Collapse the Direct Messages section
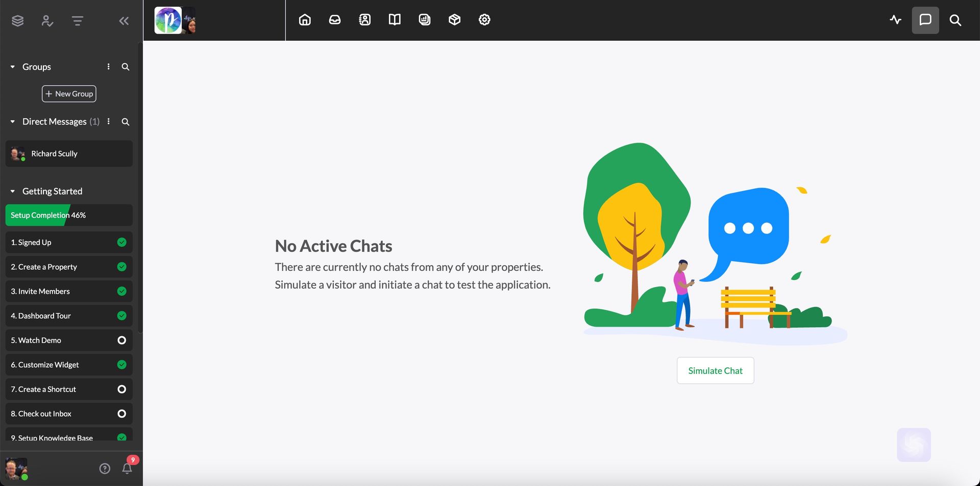The image size is (980, 486). click(13, 122)
